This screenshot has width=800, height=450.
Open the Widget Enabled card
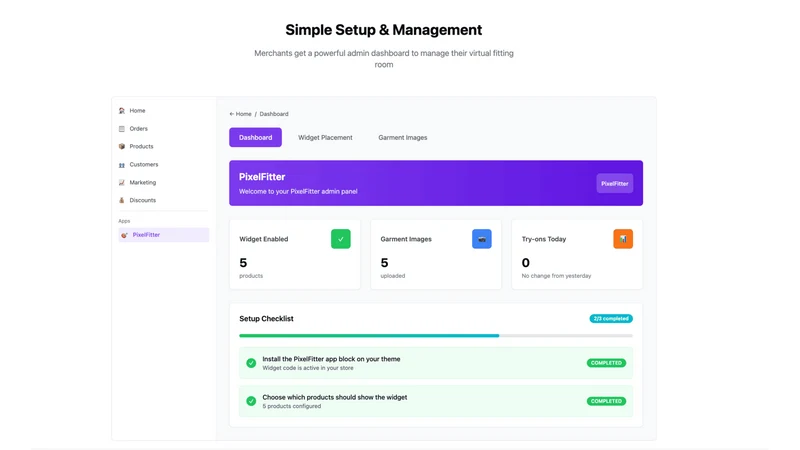pyautogui.click(x=295, y=255)
